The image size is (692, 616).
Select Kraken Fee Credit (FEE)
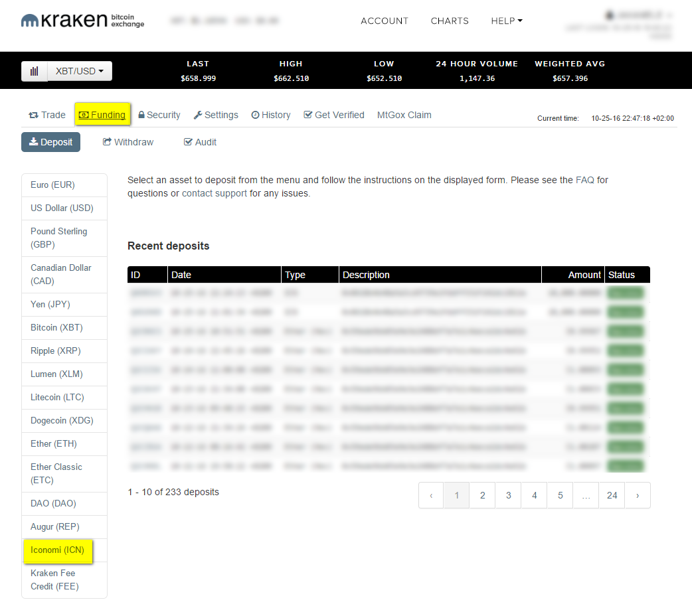(64, 579)
